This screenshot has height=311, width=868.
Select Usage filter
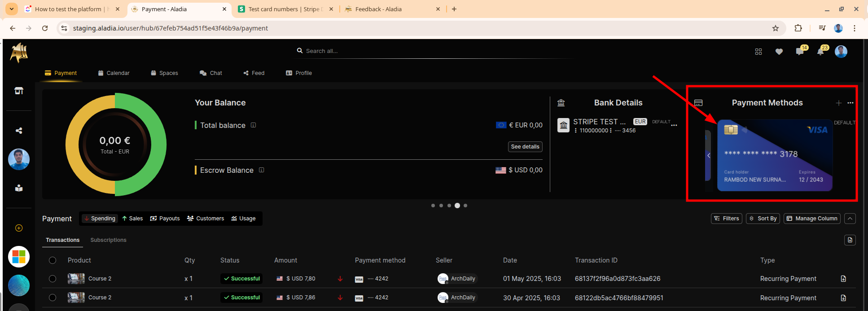click(243, 219)
